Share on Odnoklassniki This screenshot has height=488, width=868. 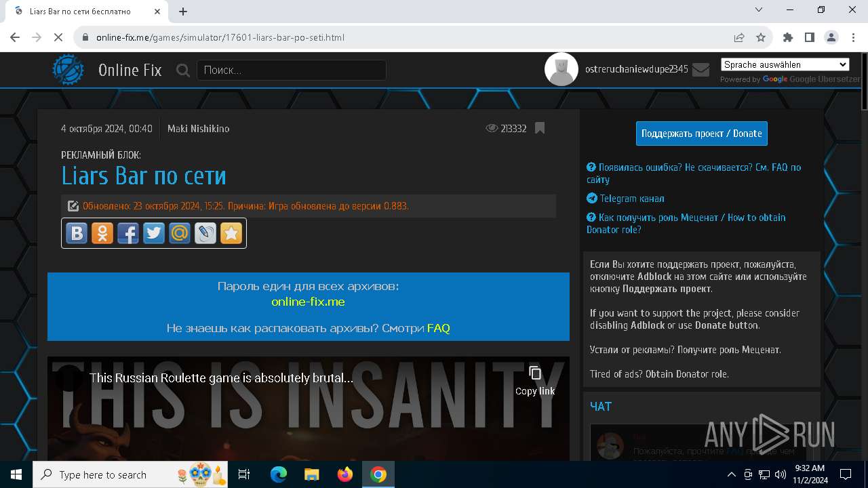102,233
